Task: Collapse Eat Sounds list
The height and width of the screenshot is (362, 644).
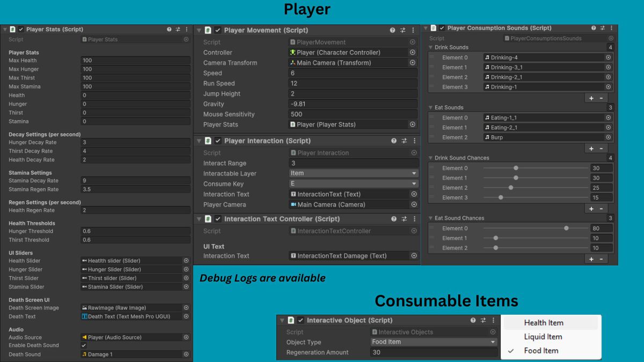Action: (431, 108)
